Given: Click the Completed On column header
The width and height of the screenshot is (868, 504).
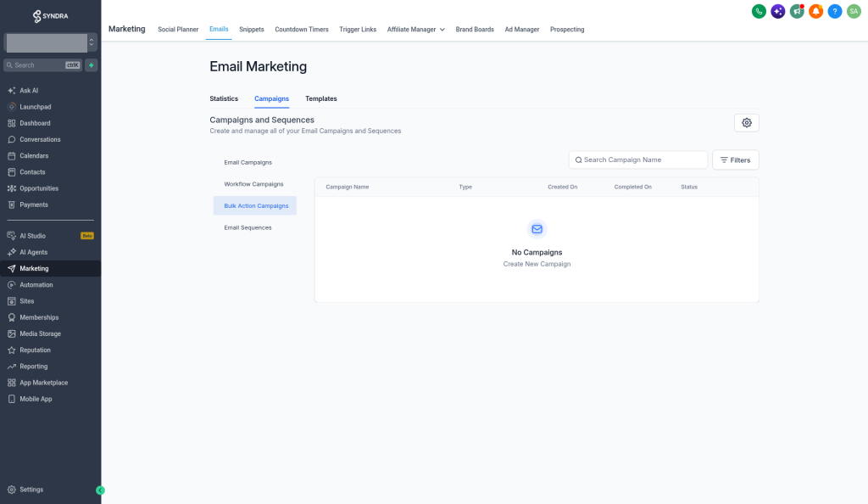Looking at the screenshot, I should pyautogui.click(x=632, y=188).
